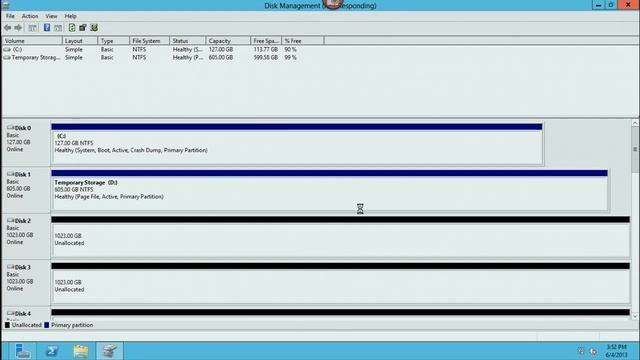
Task: Click toolbar icon right of Help icon
Action: 58,28
